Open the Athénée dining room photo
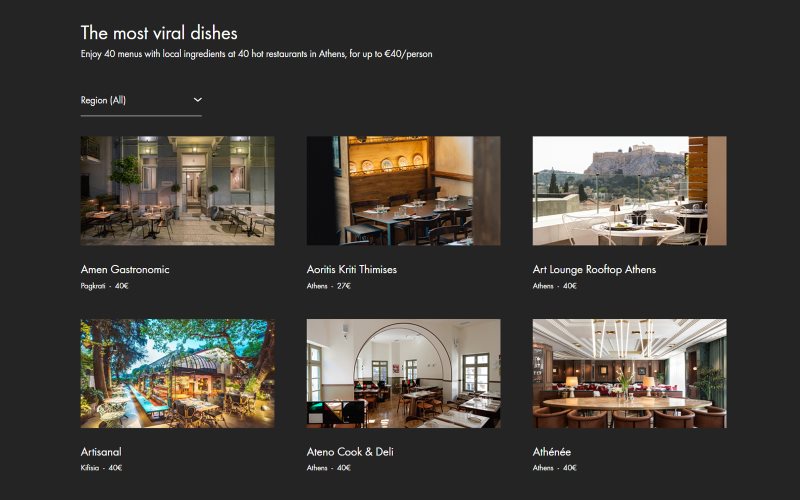 click(630, 373)
